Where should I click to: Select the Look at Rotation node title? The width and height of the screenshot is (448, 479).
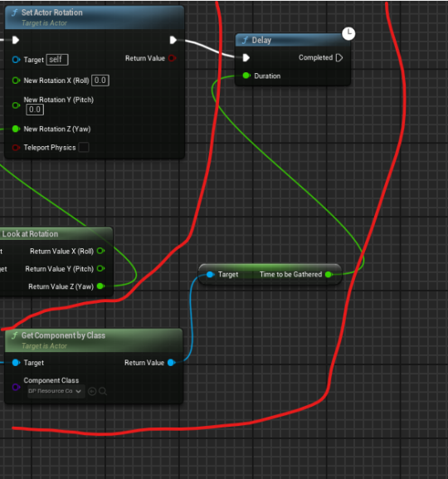[x=30, y=234]
